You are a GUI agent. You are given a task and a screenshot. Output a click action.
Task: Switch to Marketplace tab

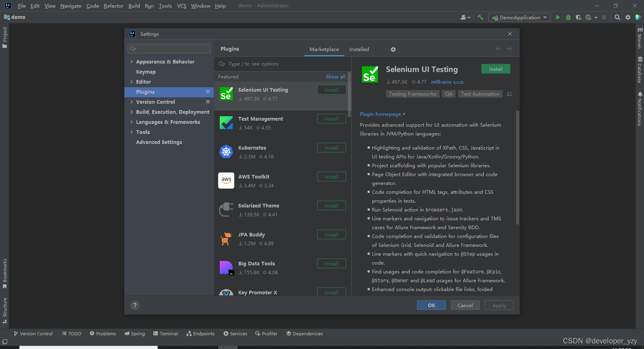pyautogui.click(x=324, y=49)
